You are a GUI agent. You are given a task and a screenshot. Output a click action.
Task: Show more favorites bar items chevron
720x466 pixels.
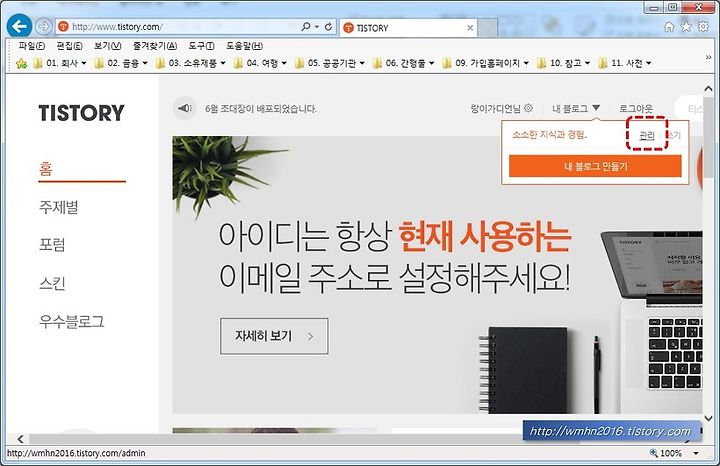(708, 57)
